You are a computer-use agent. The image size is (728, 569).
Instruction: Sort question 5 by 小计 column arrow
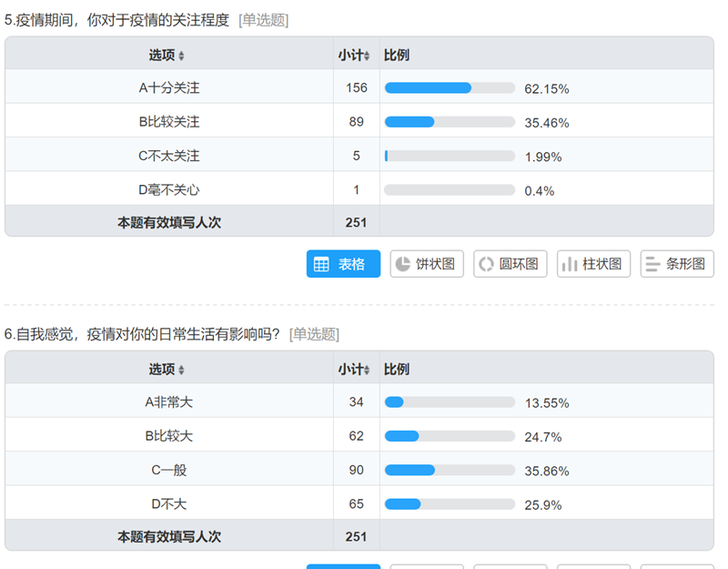pos(368,56)
